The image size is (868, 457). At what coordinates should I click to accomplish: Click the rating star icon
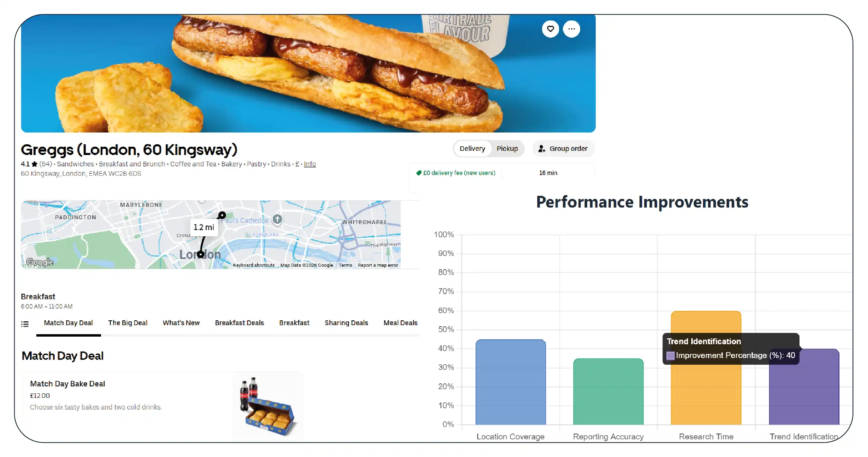pyautogui.click(x=34, y=164)
